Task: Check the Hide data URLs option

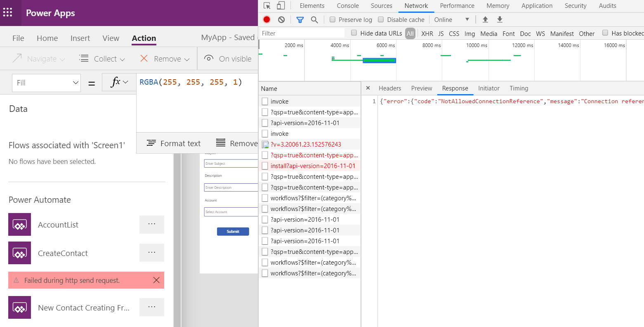Action: pyautogui.click(x=354, y=33)
